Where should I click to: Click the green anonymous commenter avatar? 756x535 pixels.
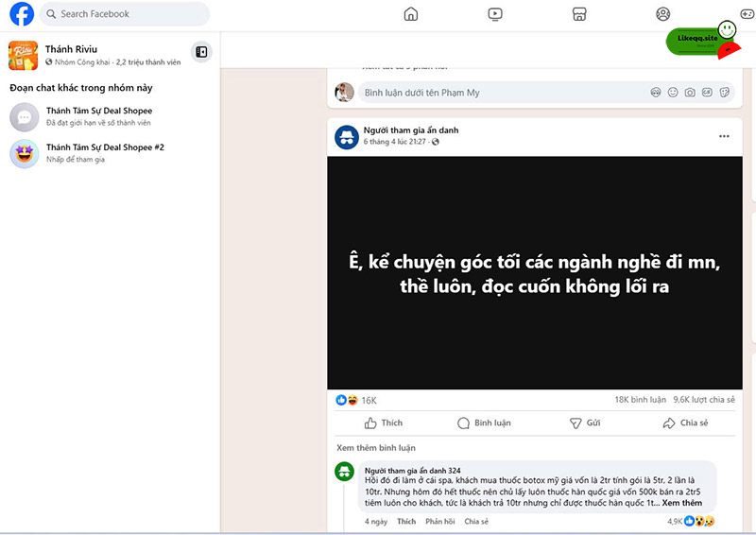coord(344,472)
